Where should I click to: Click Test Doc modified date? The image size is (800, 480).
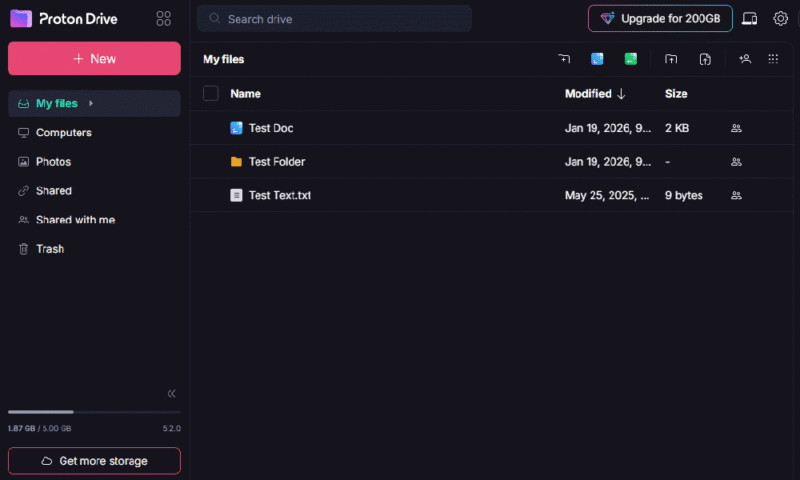[x=608, y=128]
